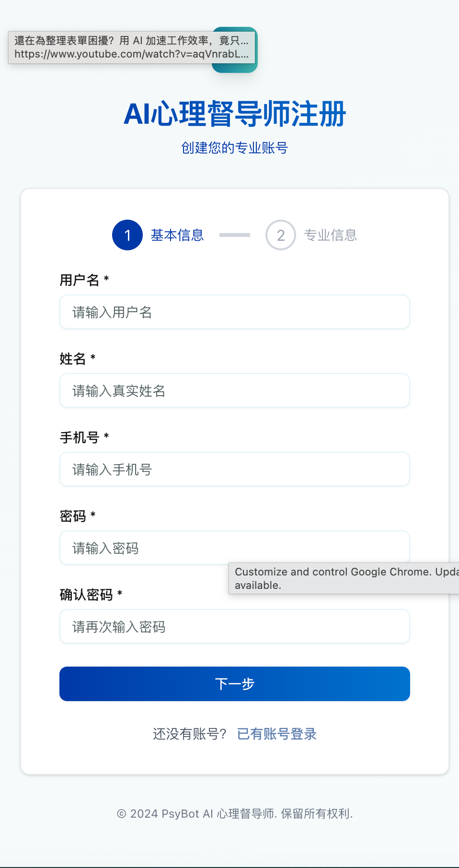
Task: Focus the 手机号 input field
Action: click(x=234, y=469)
